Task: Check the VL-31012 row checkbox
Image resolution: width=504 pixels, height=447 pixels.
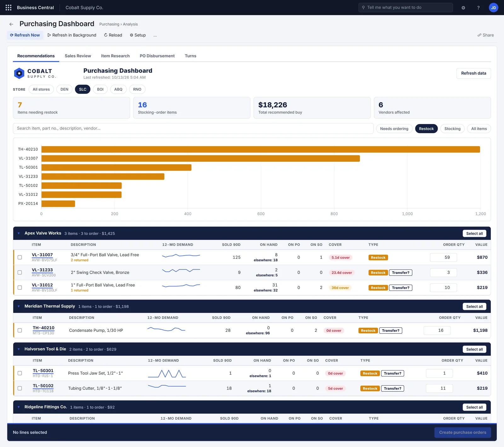Action: pos(20,288)
